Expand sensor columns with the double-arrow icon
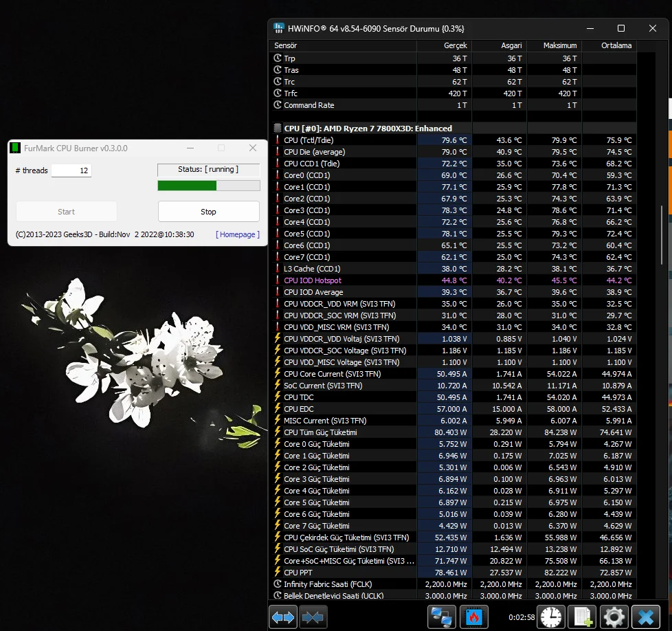Image resolution: width=672 pixels, height=631 pixels. [x=283, y=617]
